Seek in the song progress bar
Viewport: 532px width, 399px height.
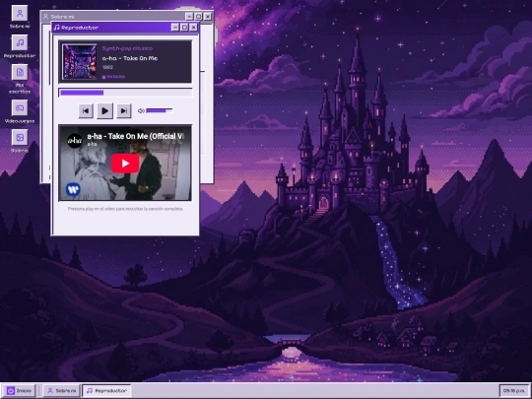pyautogui.click(x=125, y=93)
